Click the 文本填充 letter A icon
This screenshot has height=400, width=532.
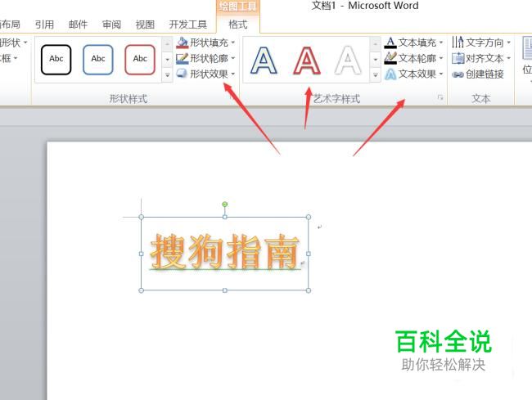(390, 43)
